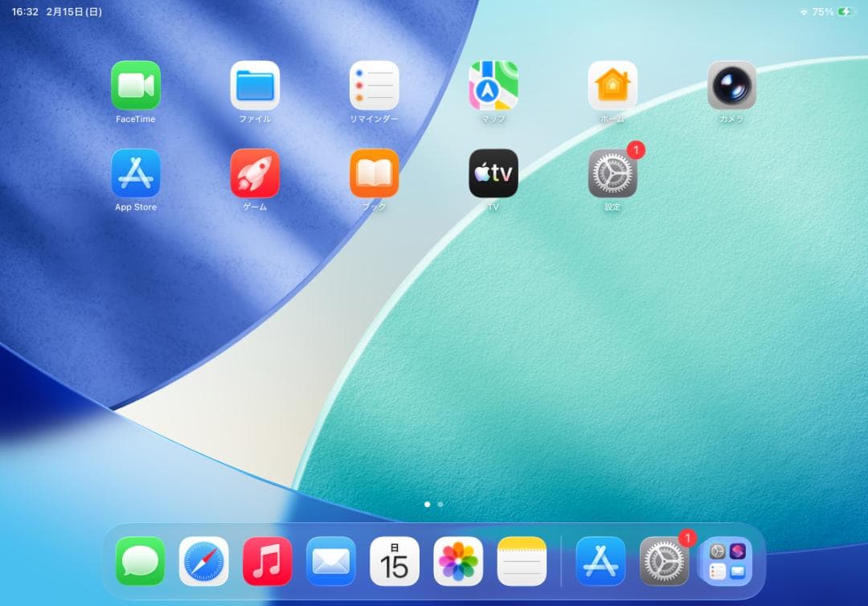Open the Settings icon in the dock
The width and height of the screenshot is (868, 606).
[x=665, y=561]
